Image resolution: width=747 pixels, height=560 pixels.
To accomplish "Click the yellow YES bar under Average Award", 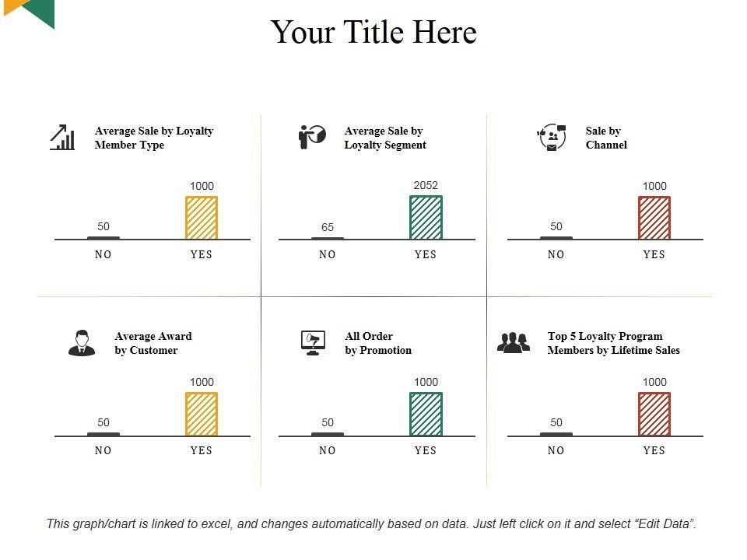I will point(202,414).
